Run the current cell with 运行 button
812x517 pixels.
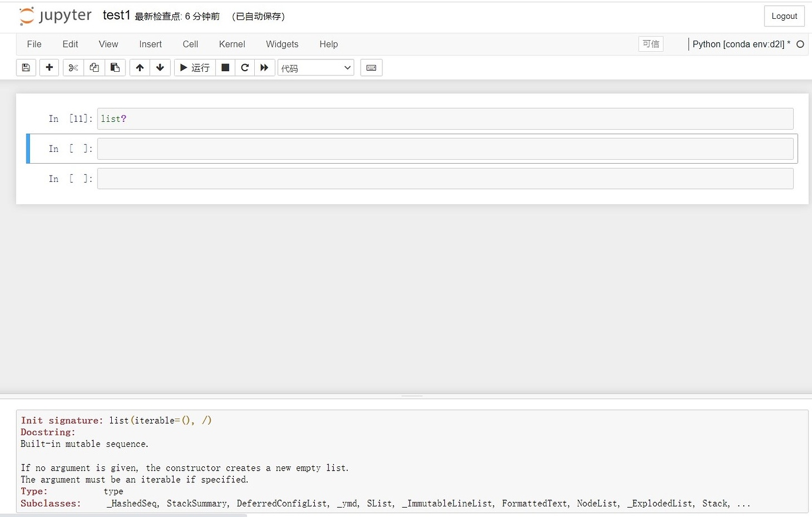[194, 67]
